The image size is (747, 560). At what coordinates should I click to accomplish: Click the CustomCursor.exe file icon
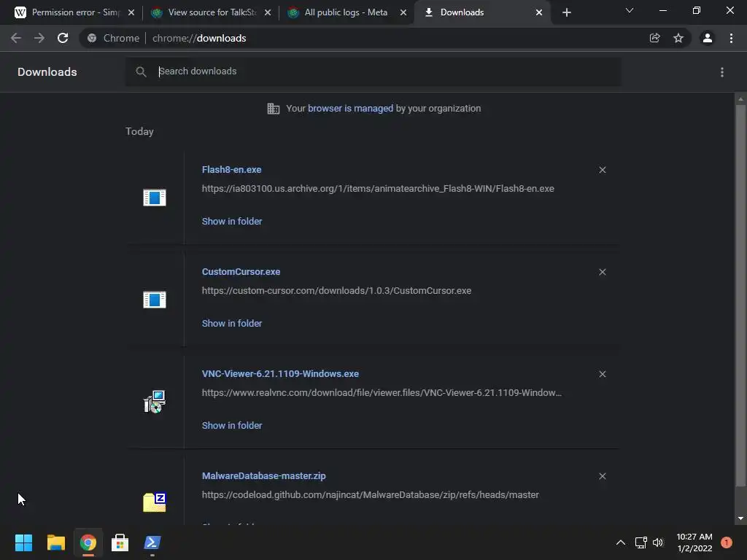click(155, 300)
